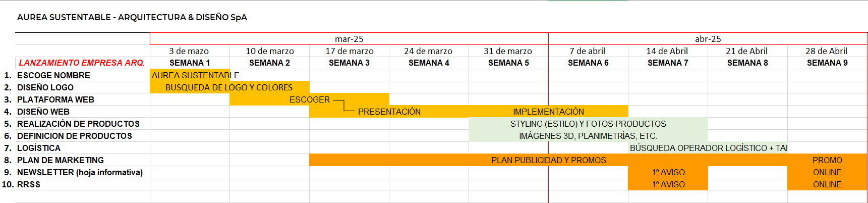Viewport: 868px width, 203px height.
Task: Click the ONLINE cell in the RRSS row
Action: click(827, 184)
